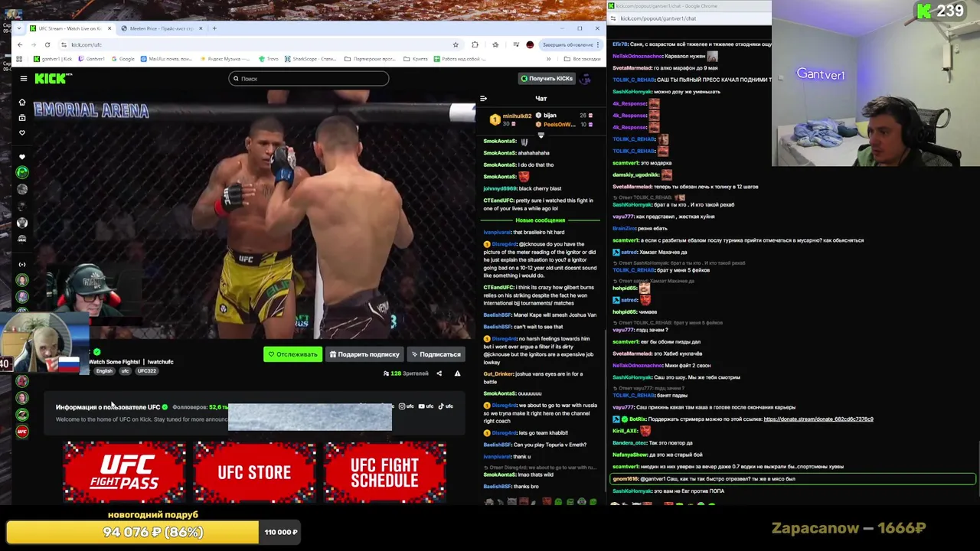The width and height of the screenshot is (980, 551).
Task: Open the Chrome profile avatar
Action: click(x=530, y=44)
